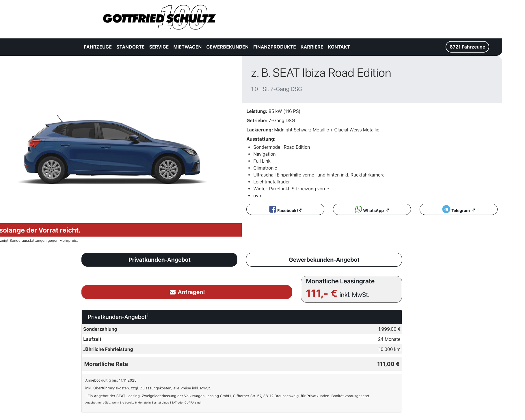Click the WhatsApp logo icon
Viewport: 525px width, 420px height.
click(358, 209)
